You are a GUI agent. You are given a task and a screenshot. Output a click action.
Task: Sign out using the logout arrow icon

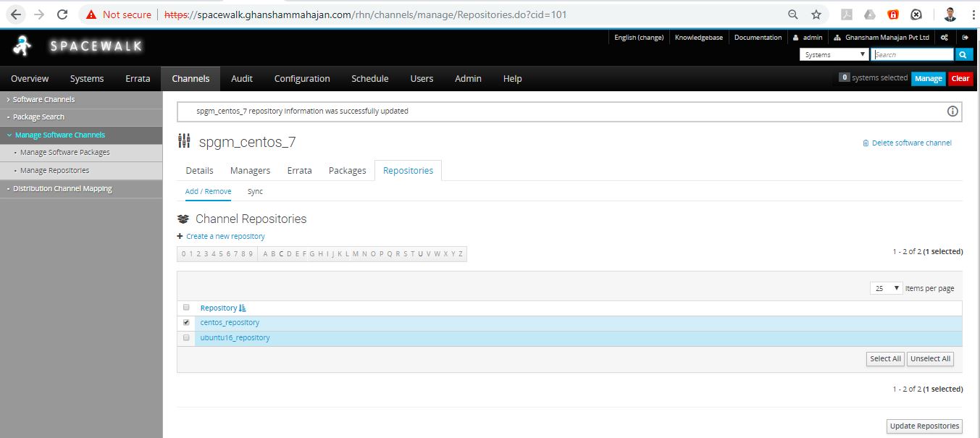pos(965,38)
